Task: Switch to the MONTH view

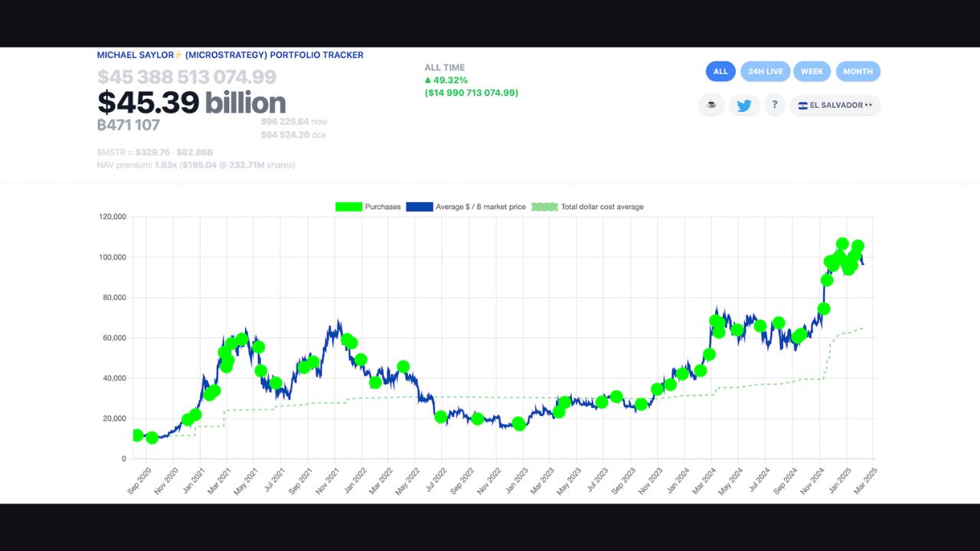Action: 858,71
